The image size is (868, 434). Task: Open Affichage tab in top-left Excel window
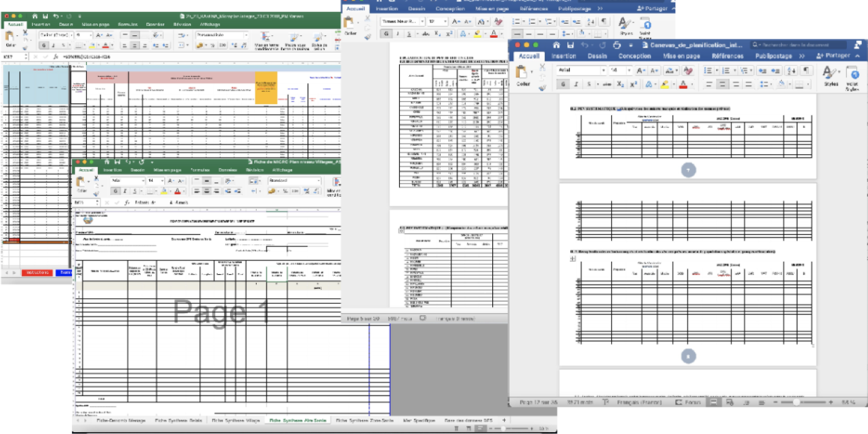click(210, 24)
